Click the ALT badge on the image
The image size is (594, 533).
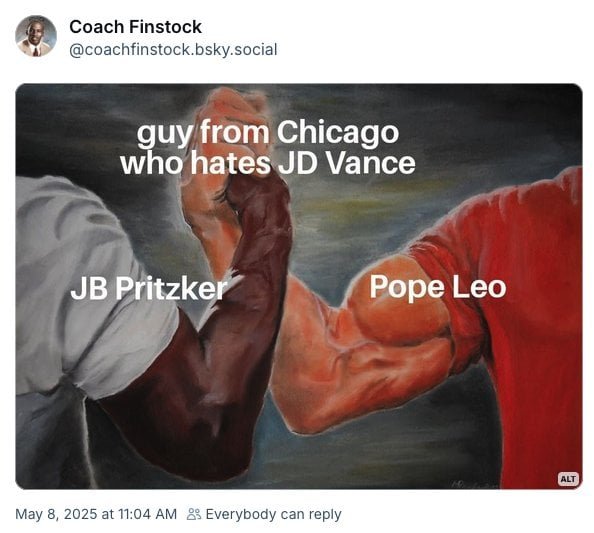pos(567,479)
